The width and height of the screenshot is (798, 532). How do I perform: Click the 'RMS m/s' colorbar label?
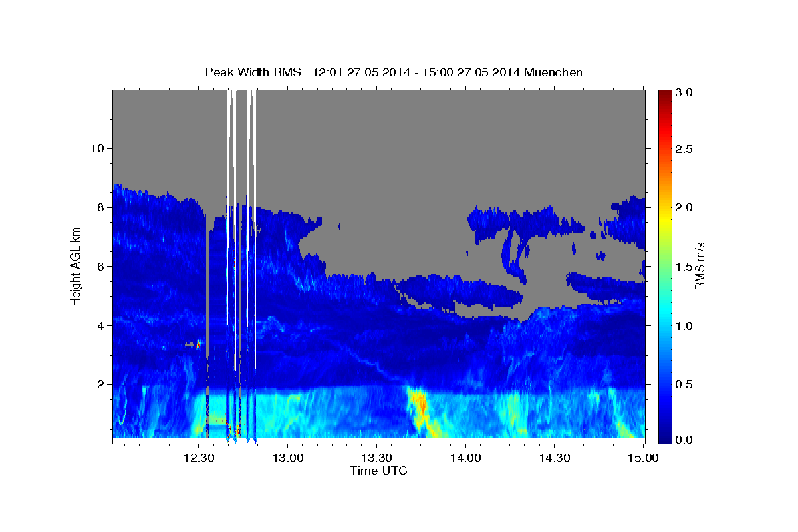[x=699, y=265]
